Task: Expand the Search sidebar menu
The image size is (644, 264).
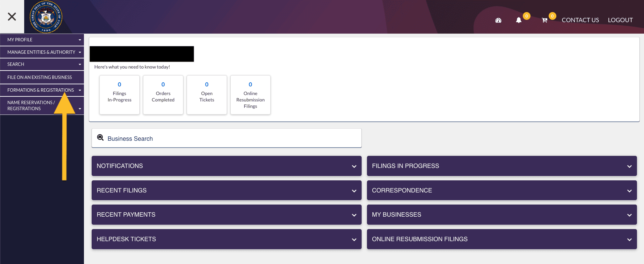Action: tap(42, 64)
